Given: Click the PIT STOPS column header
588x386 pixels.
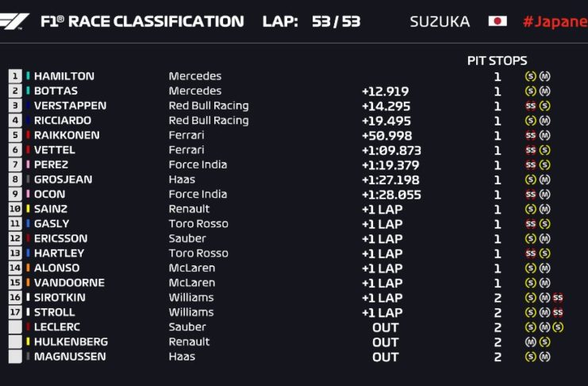Looking at the screenshot, I should pyautogui.click(x=497, y=60).
